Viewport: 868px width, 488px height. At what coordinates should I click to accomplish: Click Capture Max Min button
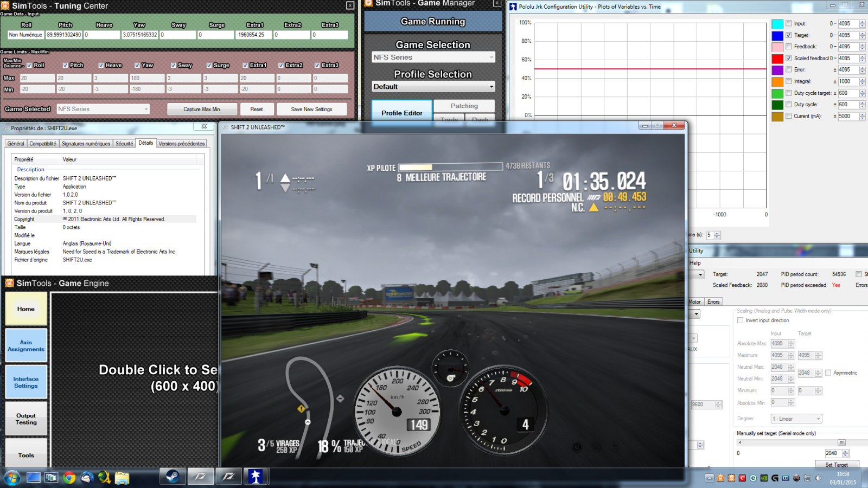click(x=202, y=109)
